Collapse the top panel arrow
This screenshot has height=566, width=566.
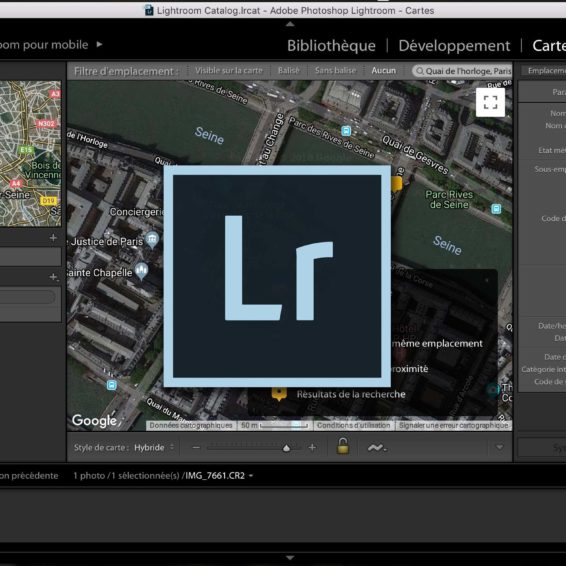tap(290, 24)
